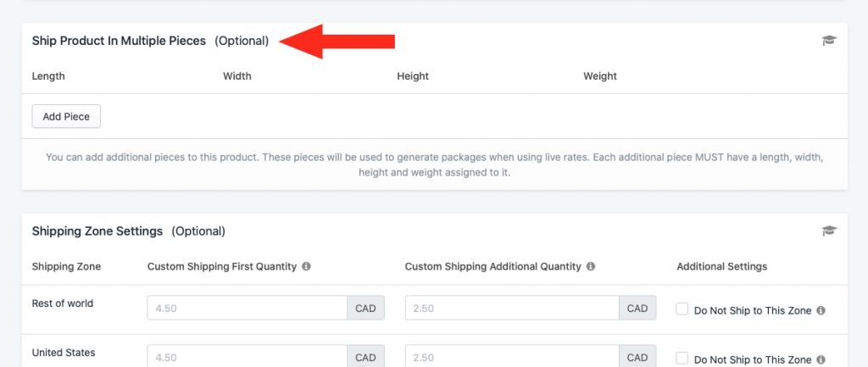Focus United States additional quantity field
The image size is (868, 367).
(512, 356)
